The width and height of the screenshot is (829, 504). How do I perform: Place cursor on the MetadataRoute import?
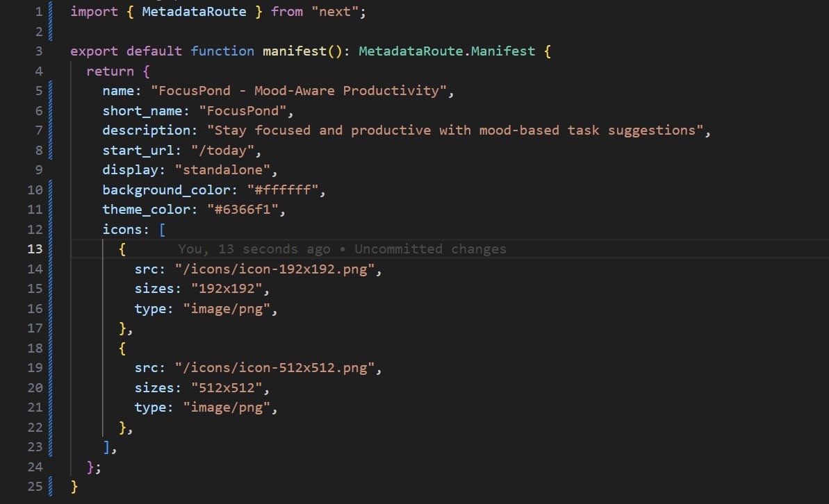[195, 11]
